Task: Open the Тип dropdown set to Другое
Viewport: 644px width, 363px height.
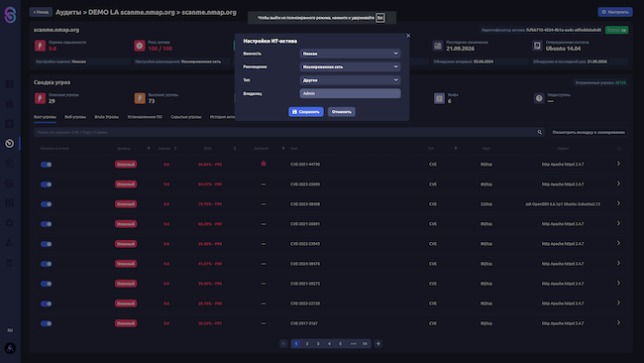Action: (350, 80)
